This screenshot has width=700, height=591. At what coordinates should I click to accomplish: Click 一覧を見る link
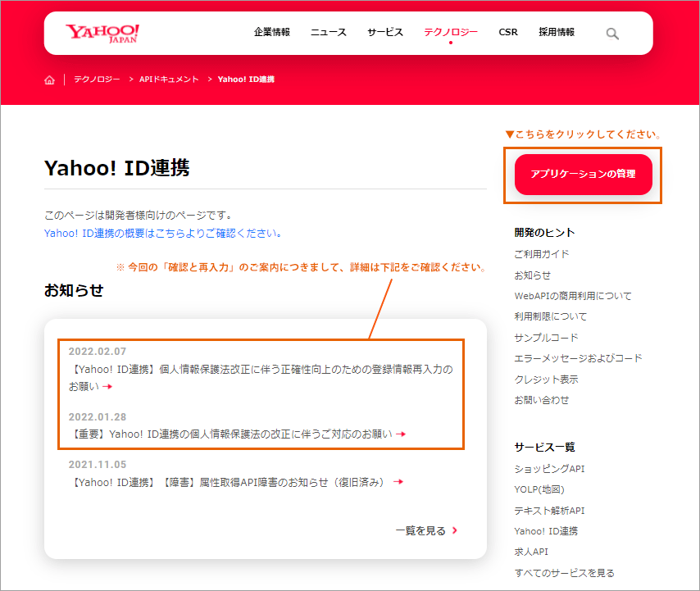click(420, 530)
